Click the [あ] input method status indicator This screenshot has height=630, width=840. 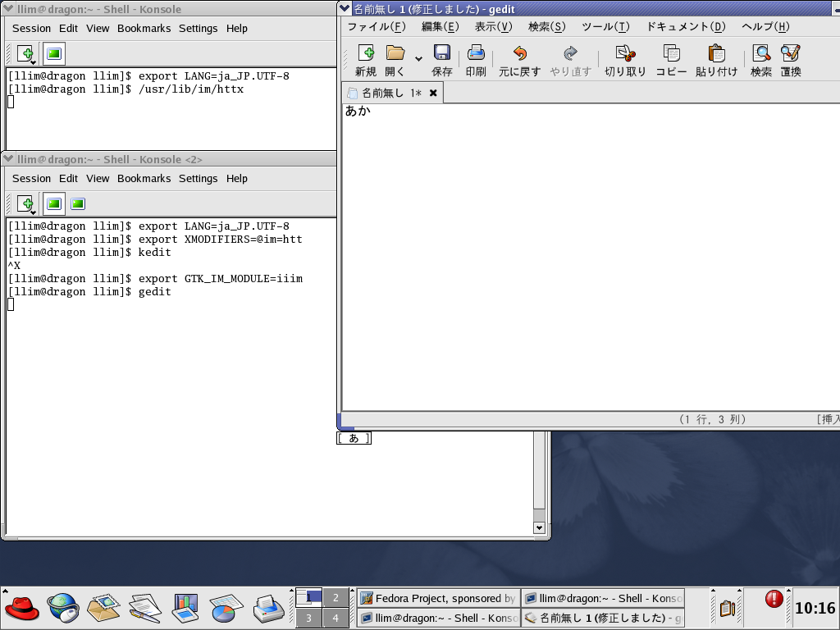(354, 438)
